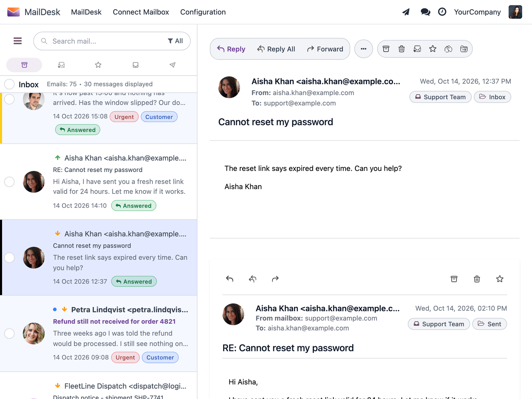This screenshot has height=399, width=532.
Task: Open the paper plane icon in header
Action: [406, 12]
